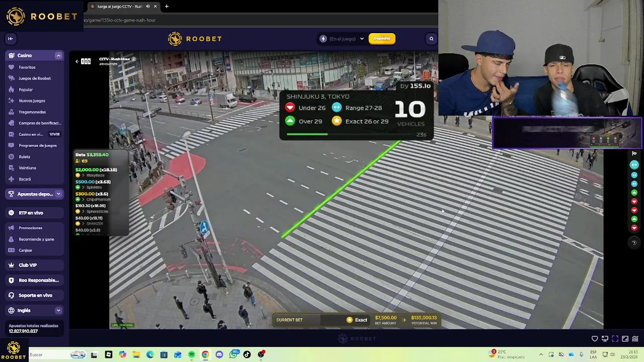This screenshot has height=362, width=644.
Task: Enter fullscreen with the bracket icon
Action: [615, 339]
